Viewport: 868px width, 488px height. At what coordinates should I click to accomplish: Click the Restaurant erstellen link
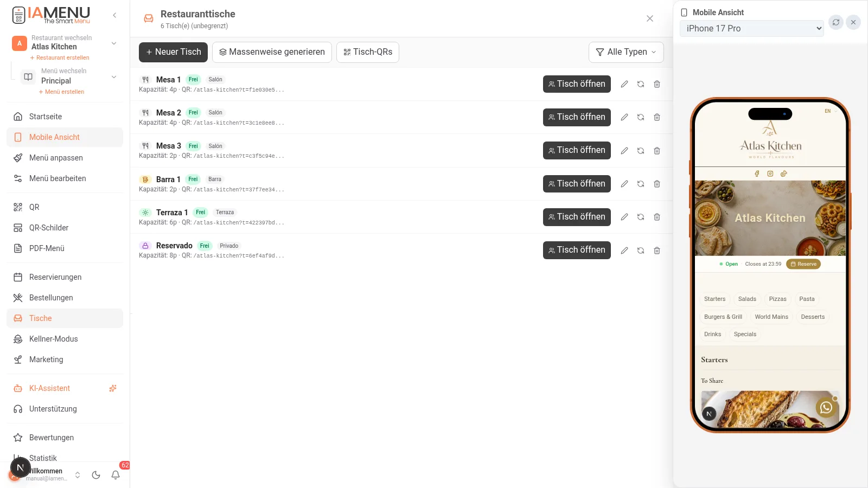[60, 57]
